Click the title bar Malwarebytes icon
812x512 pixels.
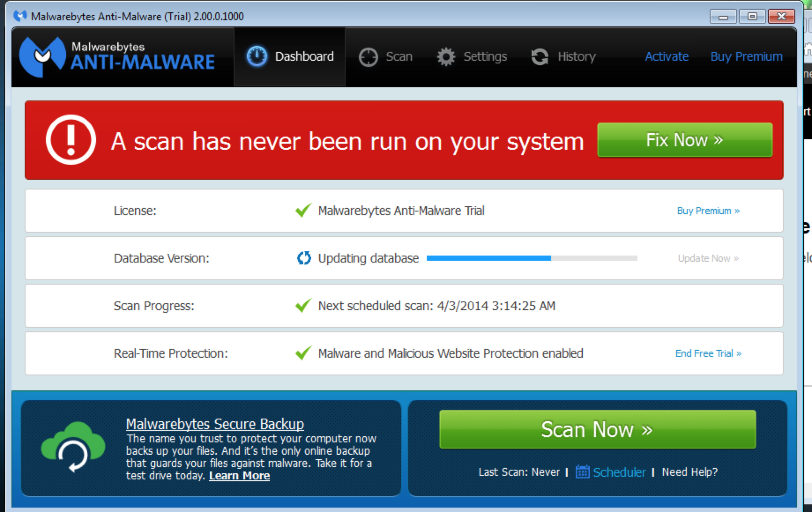point(20,16)
